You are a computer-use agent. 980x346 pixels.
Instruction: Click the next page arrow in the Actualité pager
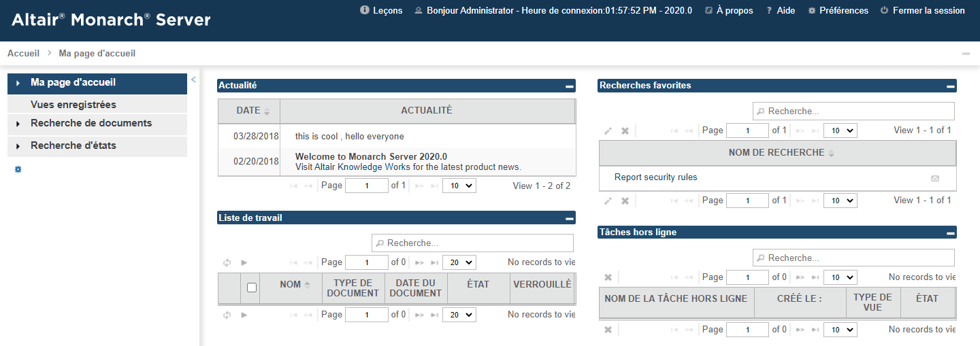[420, 186]
